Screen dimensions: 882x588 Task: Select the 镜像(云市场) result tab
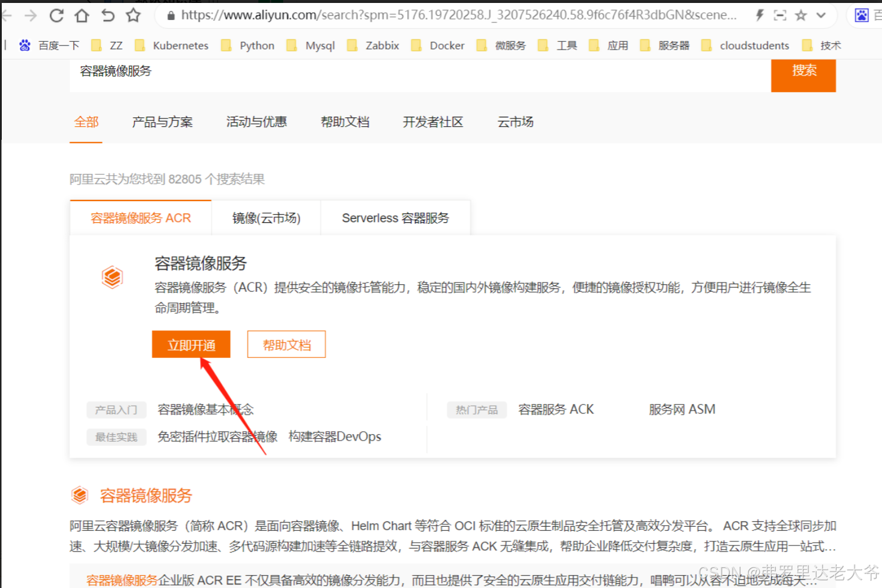click(266, 218)
